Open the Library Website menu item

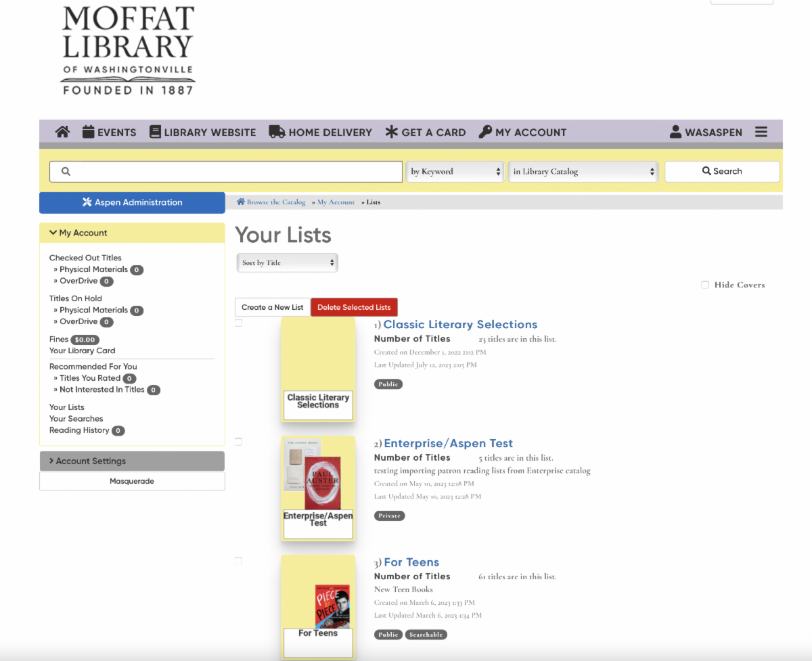[203, 132]
